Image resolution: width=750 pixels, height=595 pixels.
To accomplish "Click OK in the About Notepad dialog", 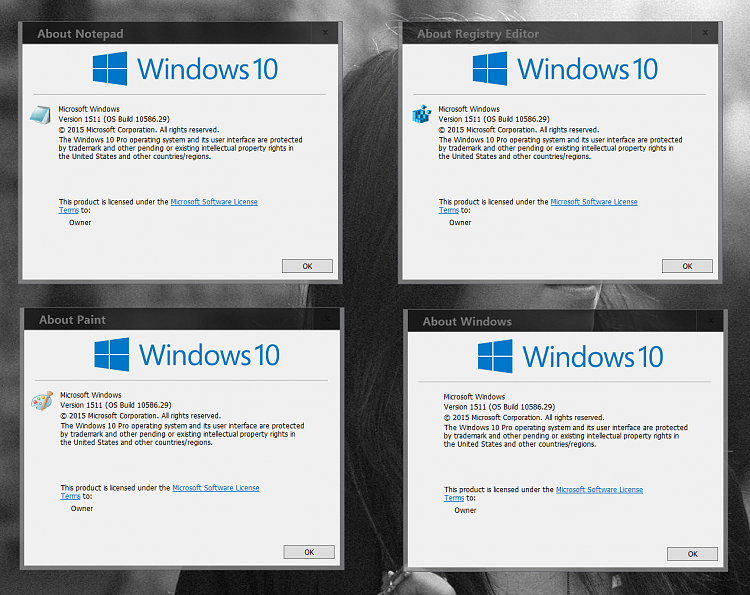I will pyautogui.click(x=307, y=266).
